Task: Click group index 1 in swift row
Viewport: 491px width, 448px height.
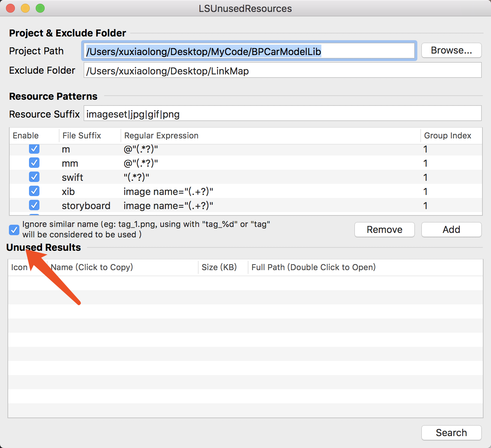Action: [x=425, y=177]
